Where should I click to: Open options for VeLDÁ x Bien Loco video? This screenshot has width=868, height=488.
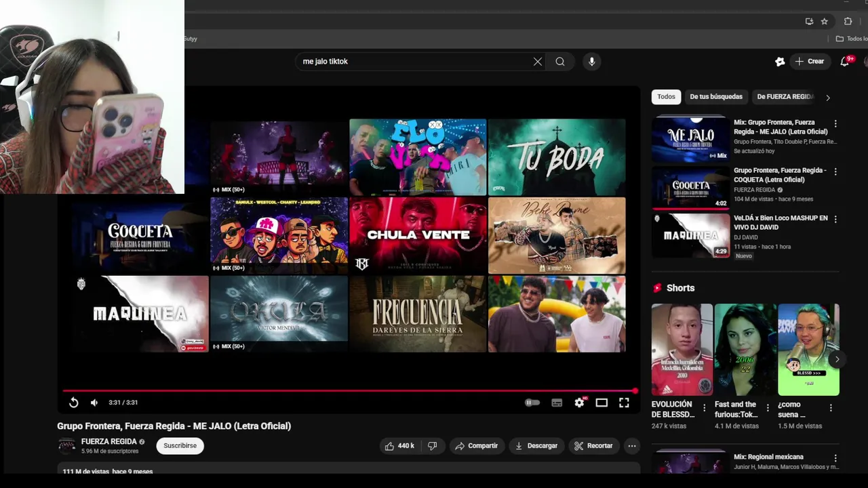[835, 220]
